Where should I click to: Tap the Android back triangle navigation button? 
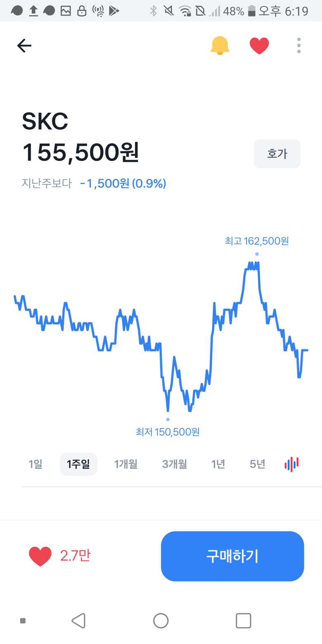(78, 620)
